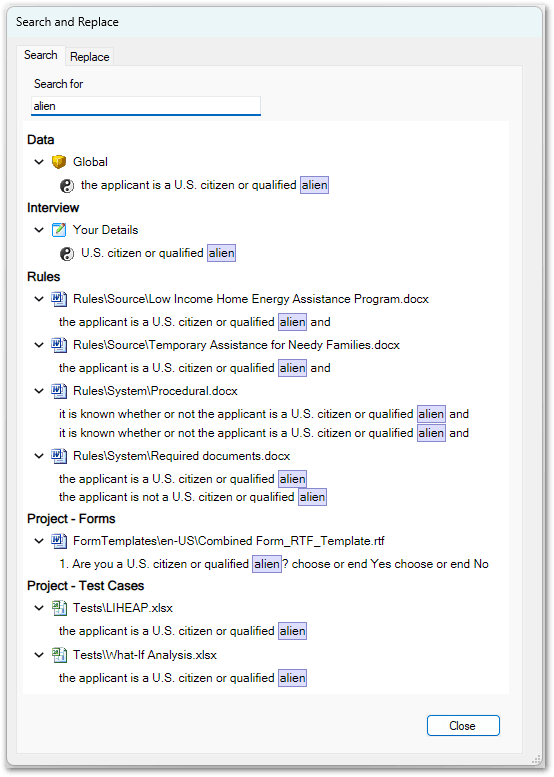Screen dimensions: 554x777
Task: Click the Rules section heading
Action: coord(44,277)
